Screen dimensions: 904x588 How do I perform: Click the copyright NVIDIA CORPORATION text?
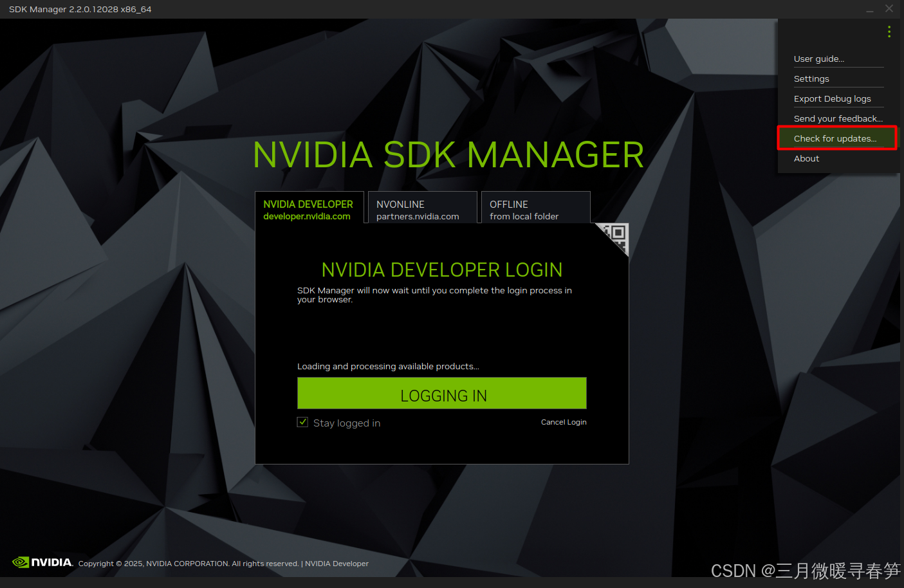point(189,564)
